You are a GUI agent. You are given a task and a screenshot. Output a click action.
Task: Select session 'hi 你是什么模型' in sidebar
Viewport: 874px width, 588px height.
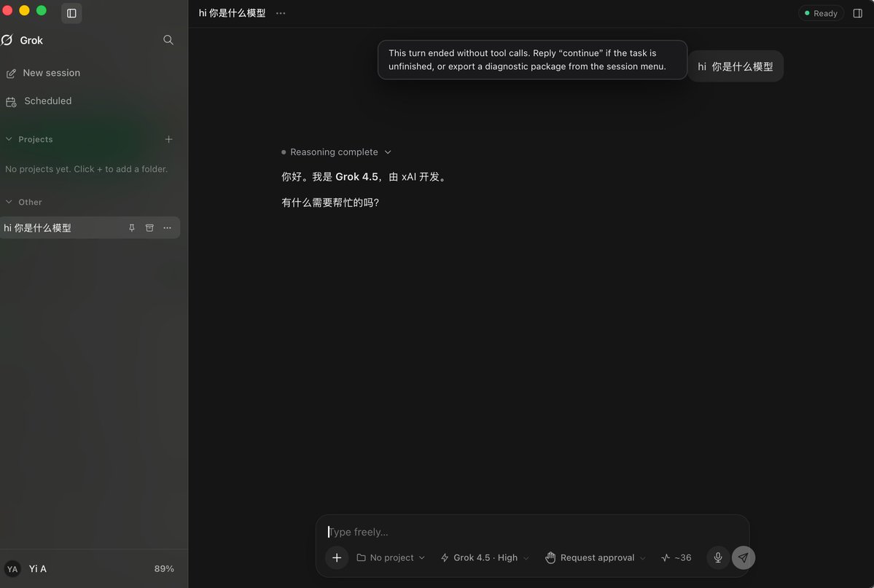tap(90, 227)
